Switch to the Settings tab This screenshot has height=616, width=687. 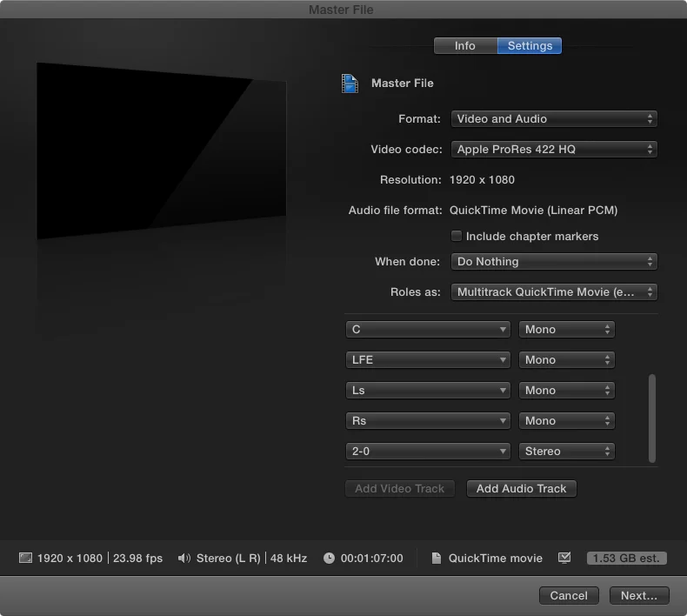tap(530, 45)
